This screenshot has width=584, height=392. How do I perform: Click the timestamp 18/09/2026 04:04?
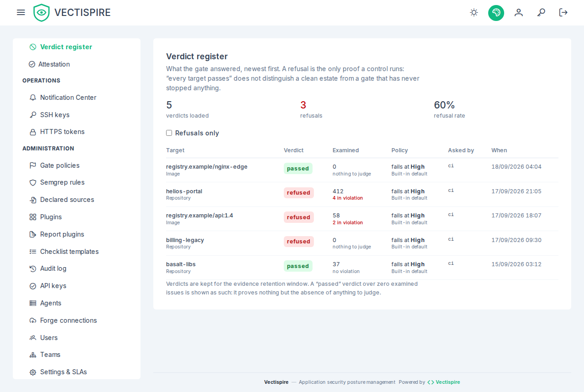[516, 167]
